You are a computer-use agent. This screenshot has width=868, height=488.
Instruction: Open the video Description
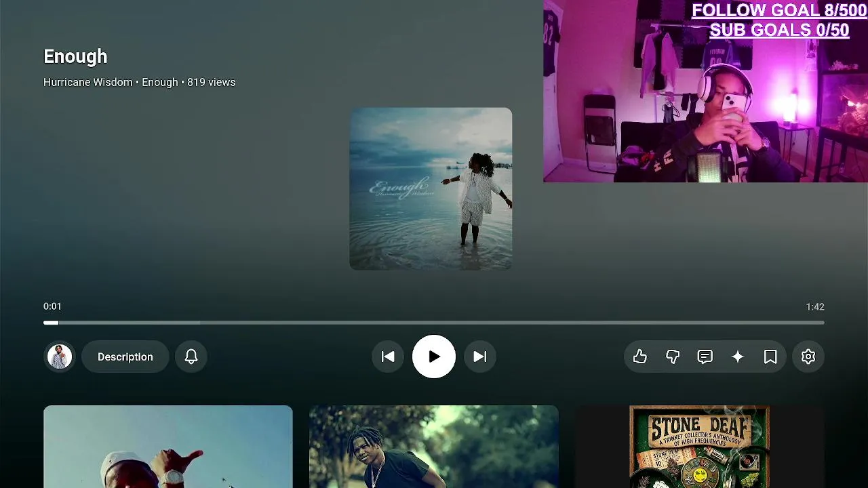tap(125, 357)
